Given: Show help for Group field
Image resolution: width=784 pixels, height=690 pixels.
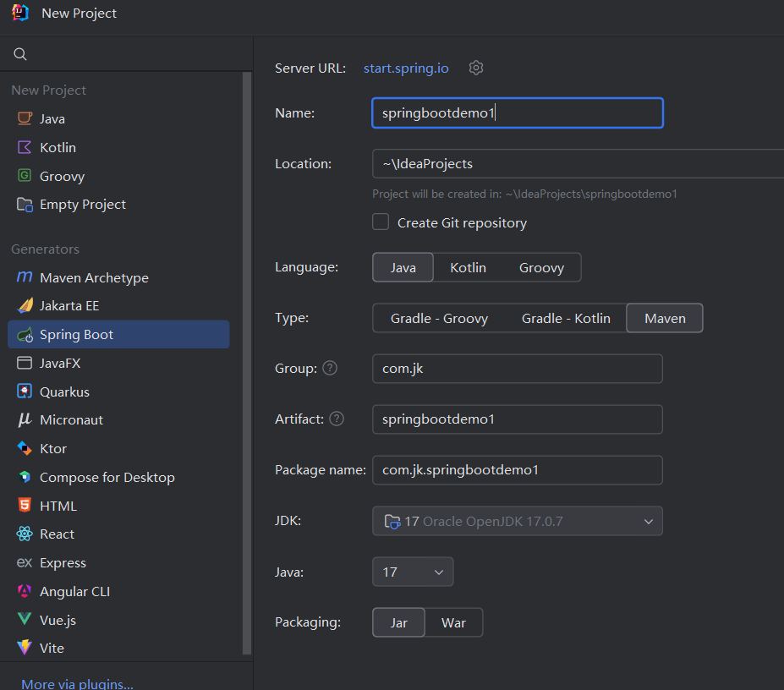Looking at the screenshot, I should (x=330, y=368).
